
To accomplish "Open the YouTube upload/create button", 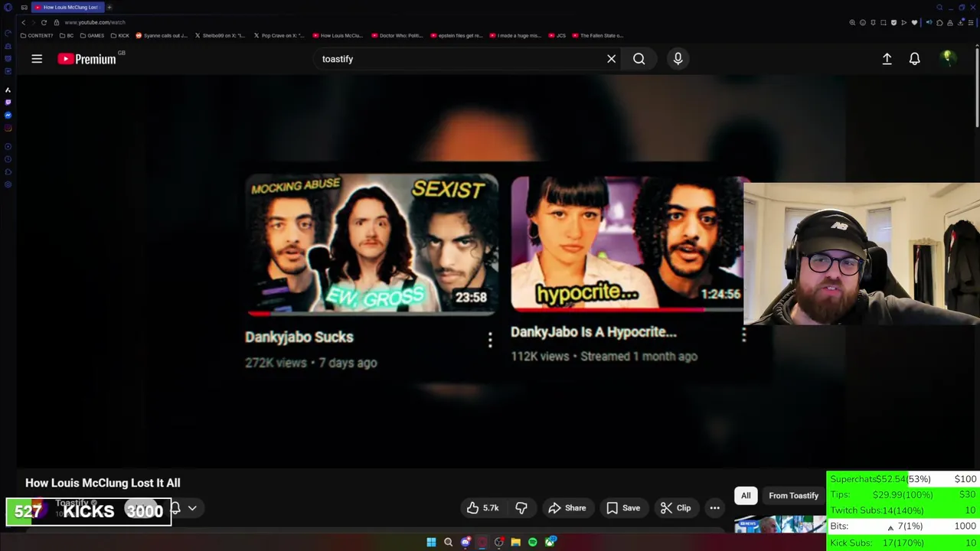I will click(887, 59).
